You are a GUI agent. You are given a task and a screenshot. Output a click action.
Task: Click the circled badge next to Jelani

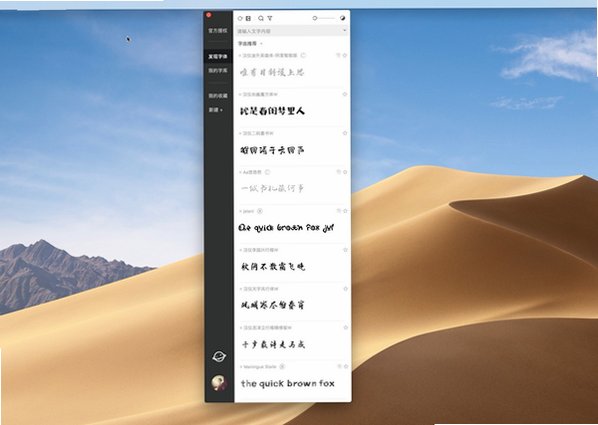coord(260,211)
